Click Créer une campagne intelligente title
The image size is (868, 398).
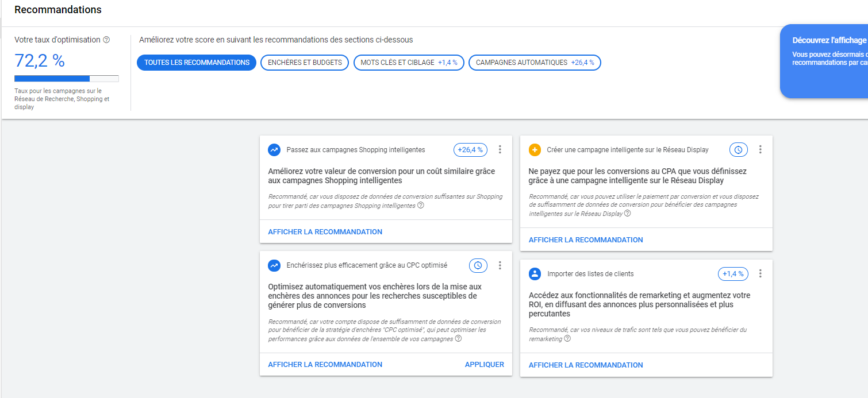tap(628, 150)
